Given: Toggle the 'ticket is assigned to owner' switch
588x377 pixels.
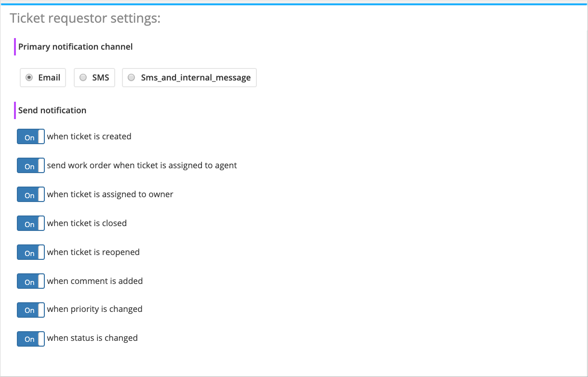Looking at the screenshot, I should click(x=31, y=195).
